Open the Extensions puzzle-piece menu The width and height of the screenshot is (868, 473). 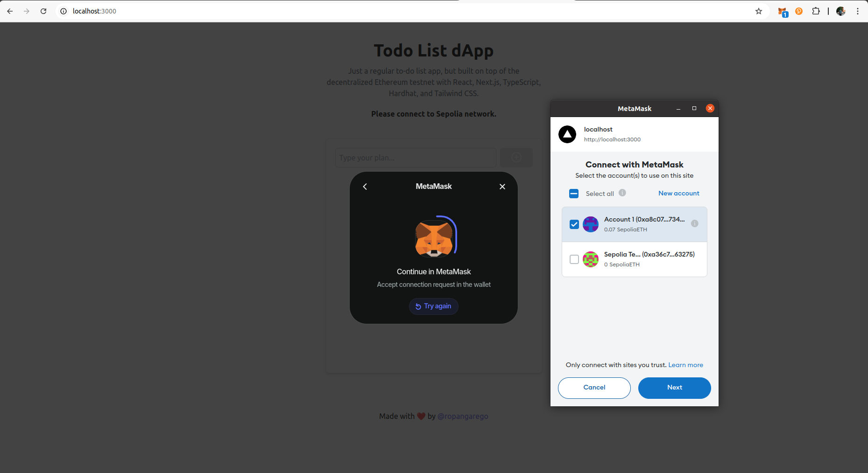(816, 11)
